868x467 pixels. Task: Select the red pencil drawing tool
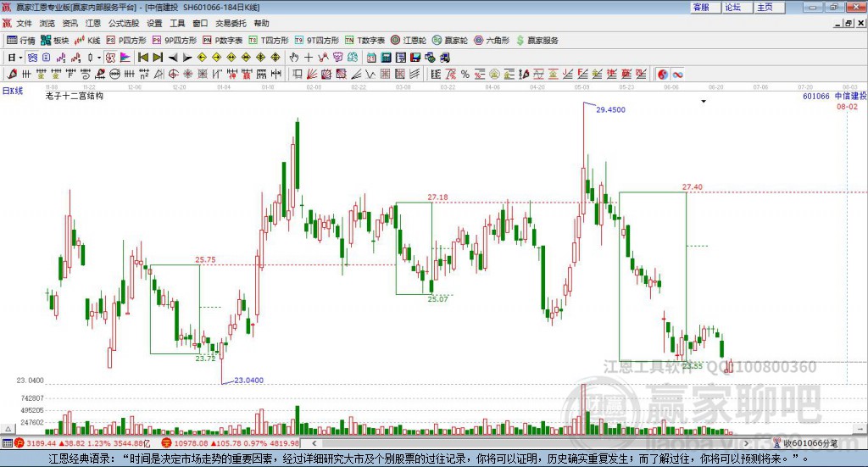(x=12, y=74)
